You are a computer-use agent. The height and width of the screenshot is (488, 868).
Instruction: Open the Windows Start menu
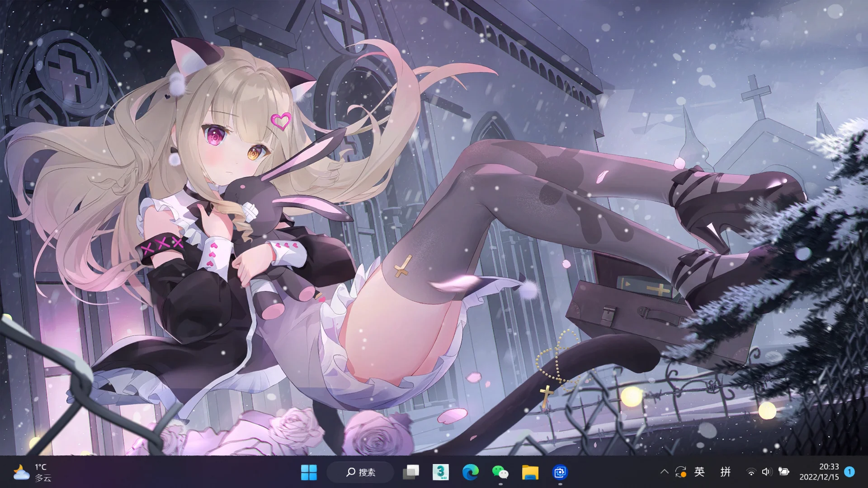309,472
